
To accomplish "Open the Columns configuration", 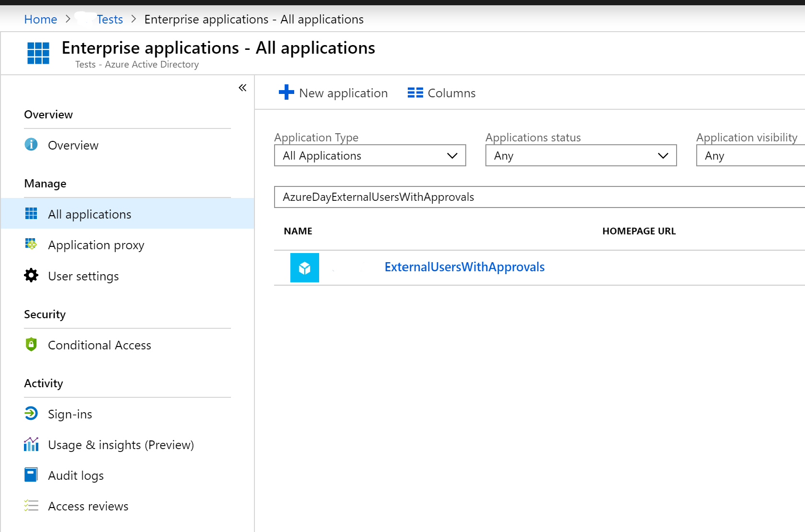I will click(441, 93).
